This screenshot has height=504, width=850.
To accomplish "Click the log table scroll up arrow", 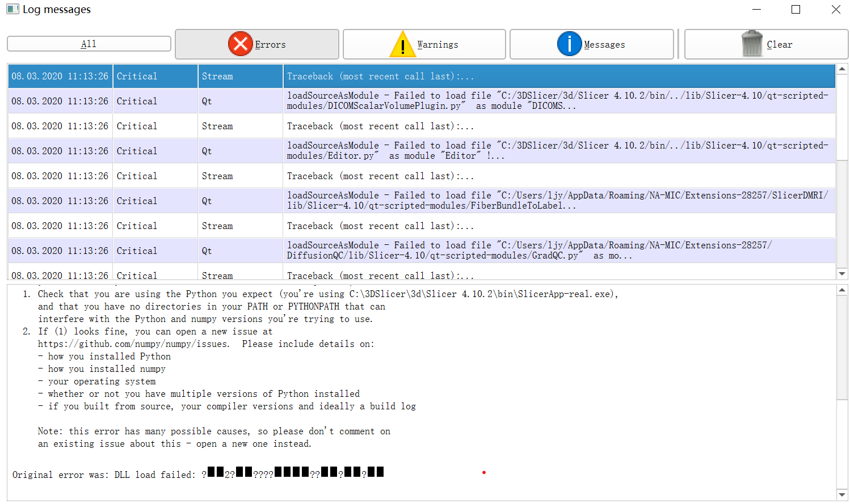I will point(842,69).
